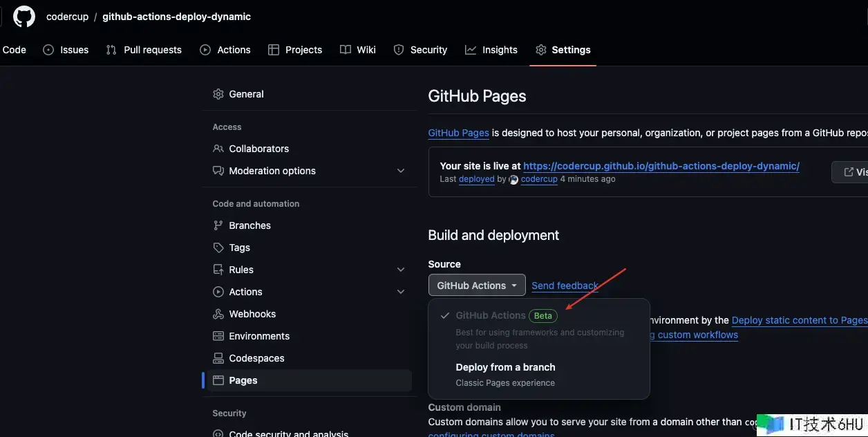Screen dimensions: 868x437
Task: Open the live site URL link
Action: click(661, 166)
